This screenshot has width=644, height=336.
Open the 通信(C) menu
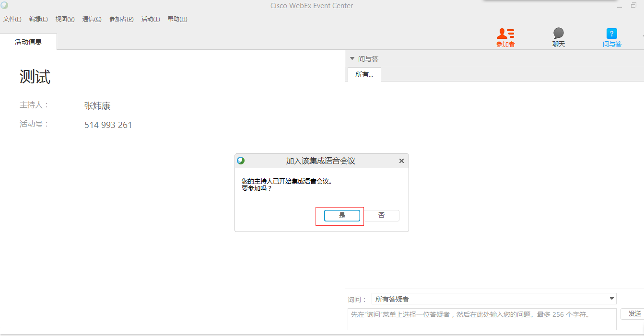click(92, 19)
